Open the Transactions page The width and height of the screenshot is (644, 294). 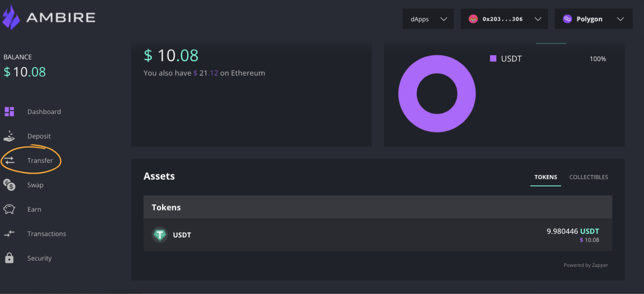[x=47, y=234]
